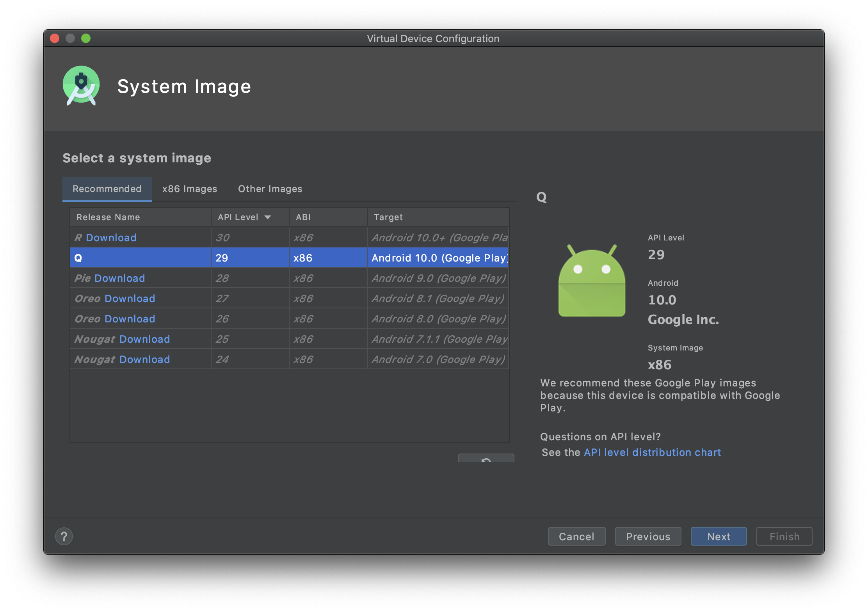
Task: Download Oreo API 27 image
Action: coord(130,299)
